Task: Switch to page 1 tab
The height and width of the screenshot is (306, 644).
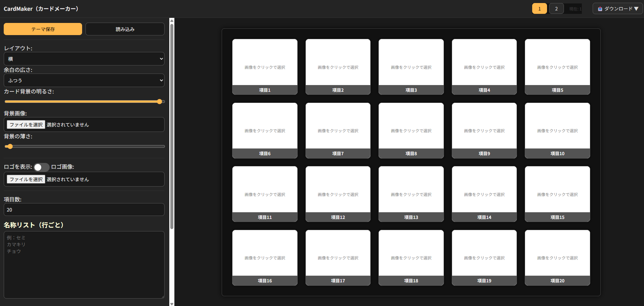Action: (x=539, y=9)
